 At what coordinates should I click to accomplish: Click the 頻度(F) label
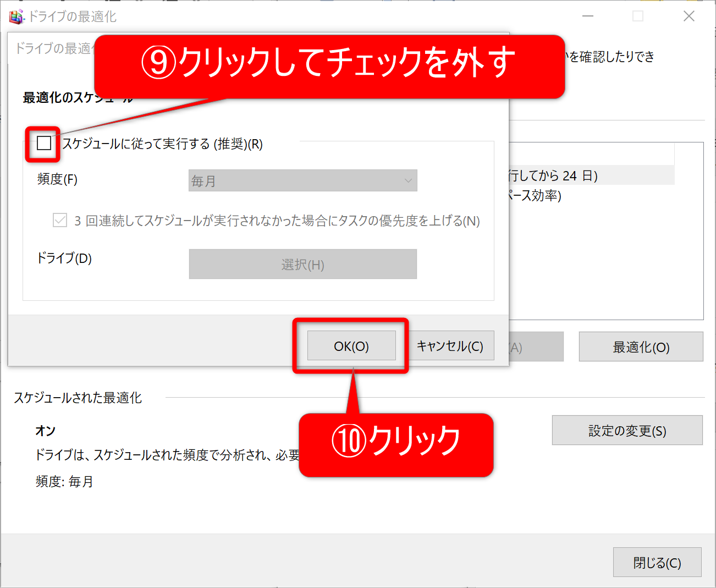57,179
